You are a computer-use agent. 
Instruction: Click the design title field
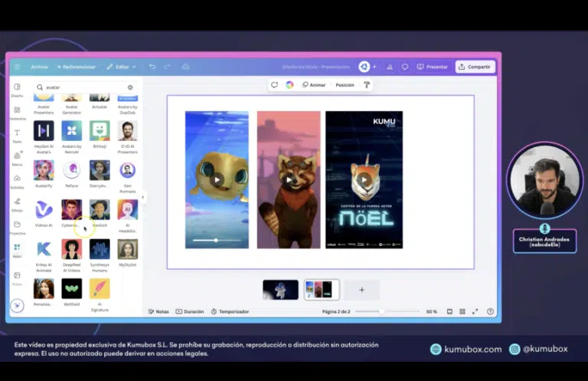coord(315,67)
